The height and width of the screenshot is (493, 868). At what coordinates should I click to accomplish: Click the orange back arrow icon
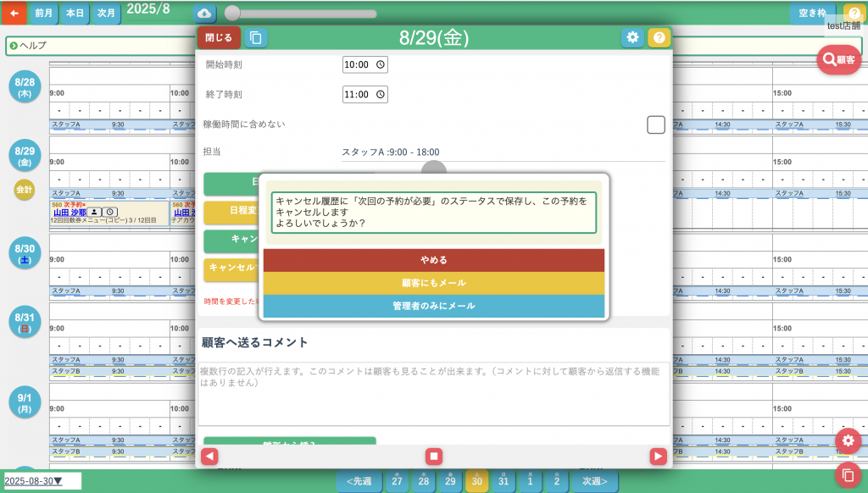tap(14, 14)
